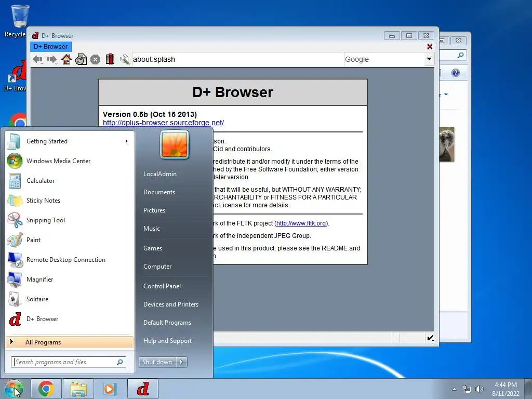Open the Sticky Notes icon
This screenshot has width=532, height=399.
pos(15,201)
